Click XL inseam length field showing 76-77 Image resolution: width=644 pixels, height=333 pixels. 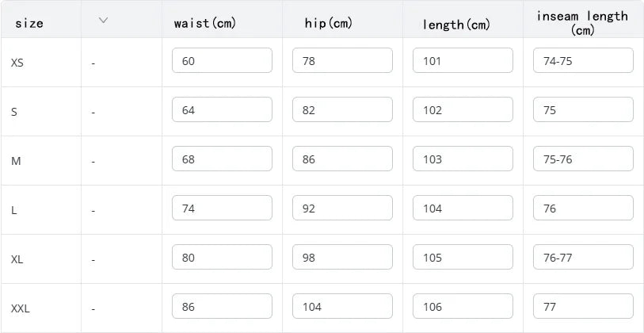[x=583, y=258]
